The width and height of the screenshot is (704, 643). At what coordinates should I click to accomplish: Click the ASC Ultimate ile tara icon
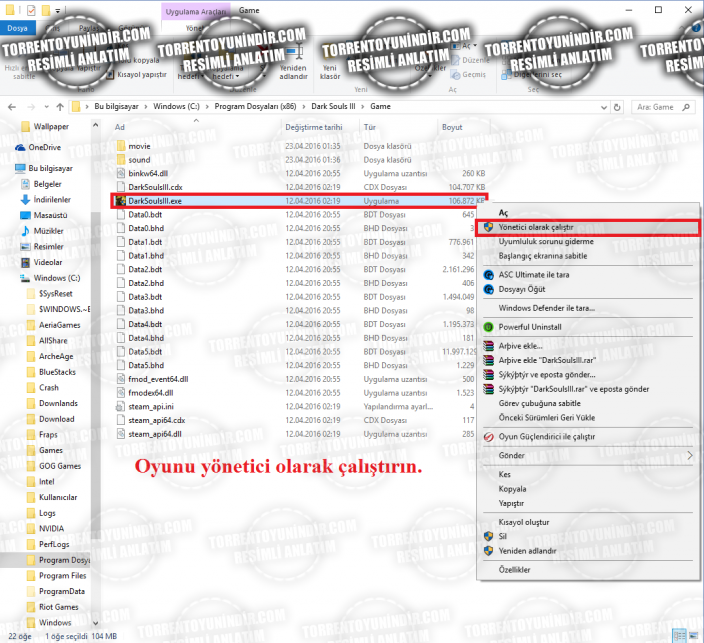tap(488, 275)
